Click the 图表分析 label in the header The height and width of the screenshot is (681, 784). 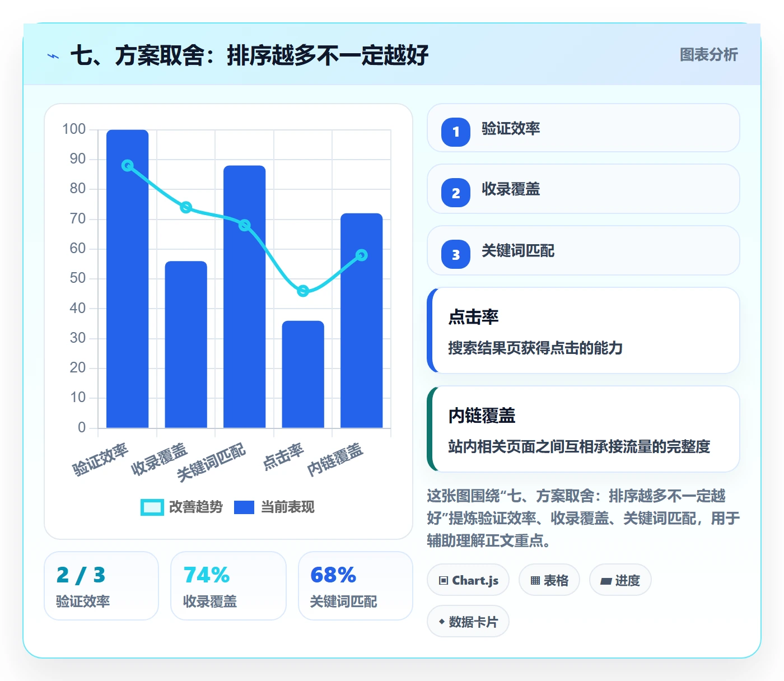(x=708, y=55)
